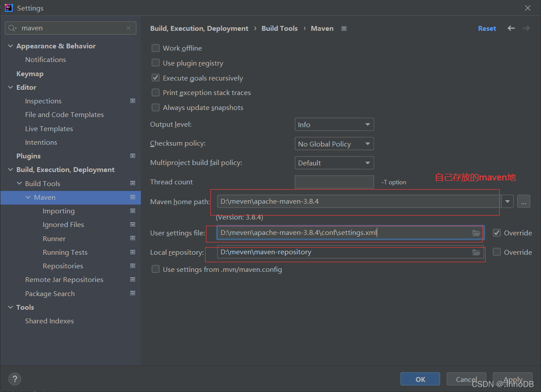This screenshot has height=392, width=541.
Task: Click the search magnifier icon in settings search
Action: pyautogui.click(x=12, y=28)
